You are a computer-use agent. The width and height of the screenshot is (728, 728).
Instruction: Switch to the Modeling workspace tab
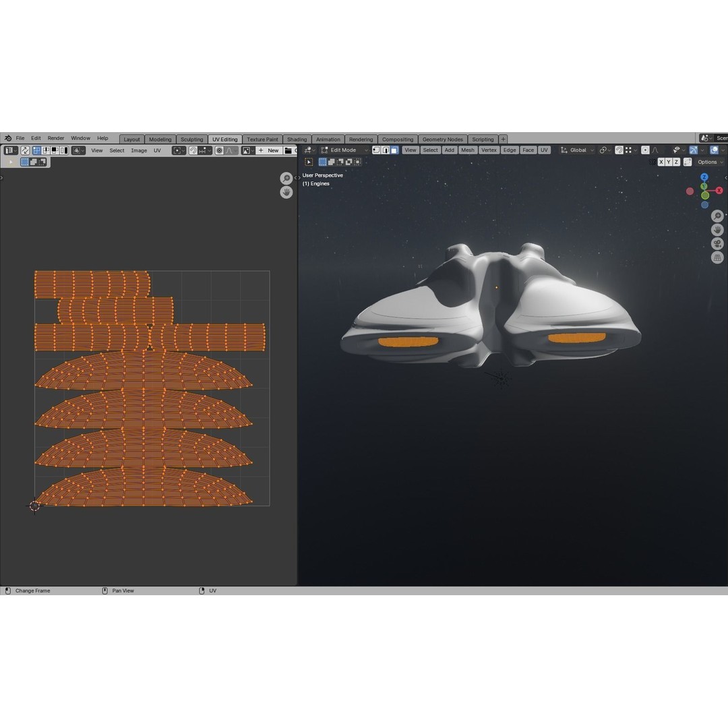coord(160,140)
